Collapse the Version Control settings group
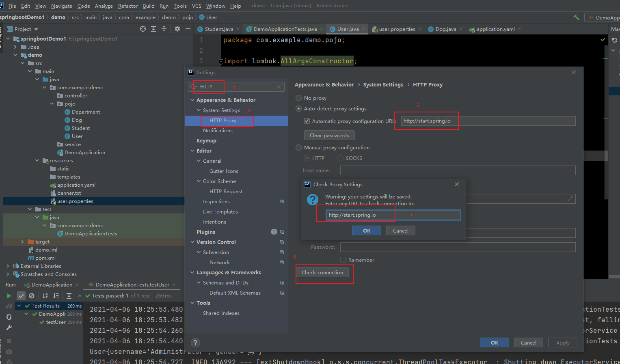 pos(192,242)
